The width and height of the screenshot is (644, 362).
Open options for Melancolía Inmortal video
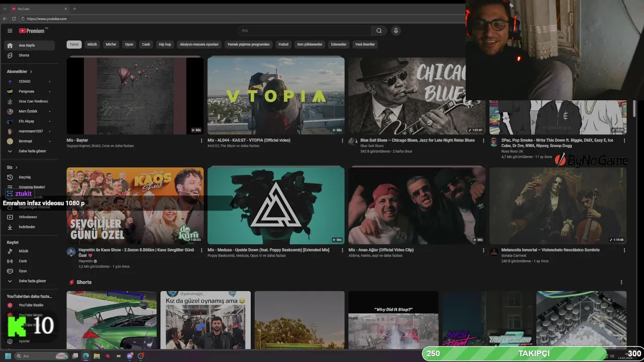click(x=624, y=250)
